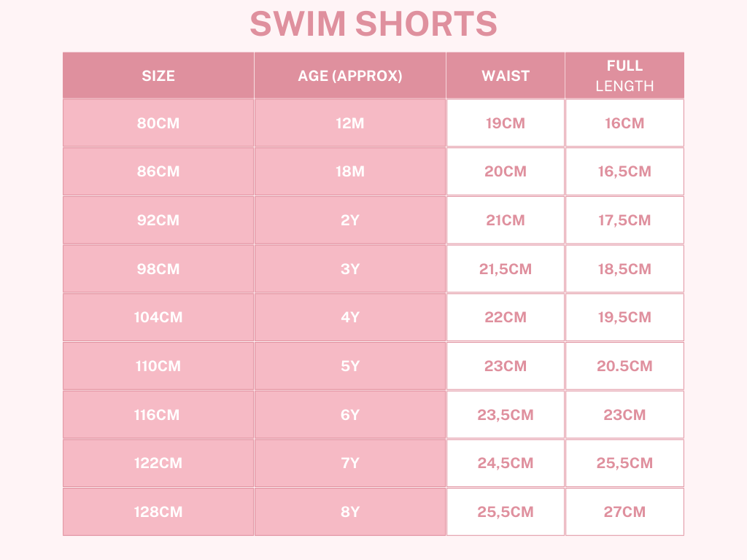
Task: Select the 92CM size cell
Action: 158,220
